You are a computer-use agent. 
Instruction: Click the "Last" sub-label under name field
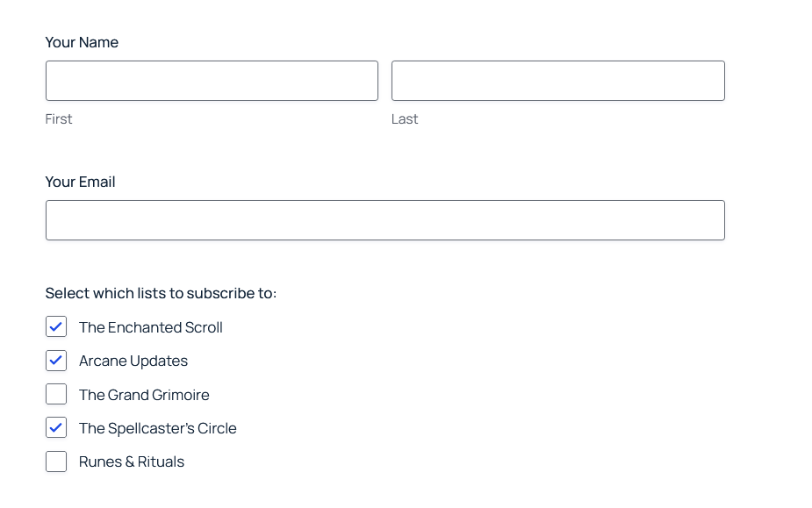tap(405, 119)
